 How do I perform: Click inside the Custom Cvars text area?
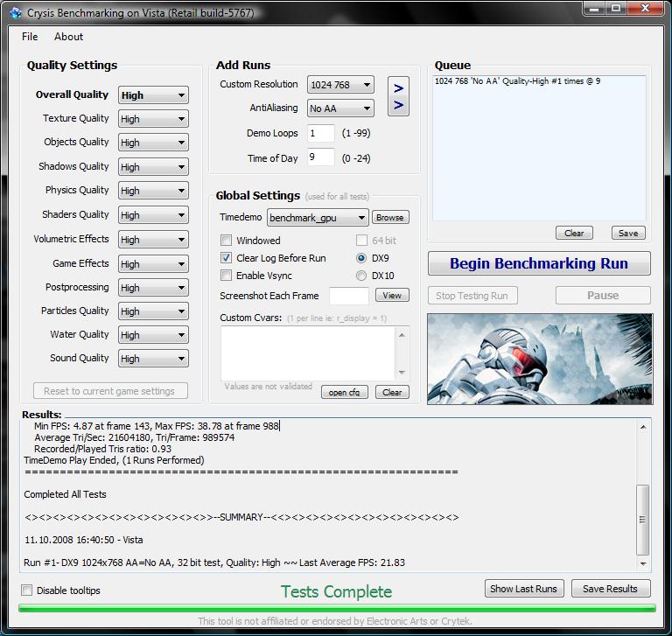point(308,353)
